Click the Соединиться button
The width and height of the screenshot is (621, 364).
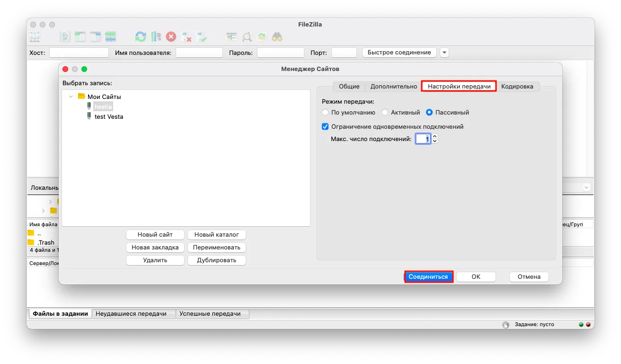point(428,277)
